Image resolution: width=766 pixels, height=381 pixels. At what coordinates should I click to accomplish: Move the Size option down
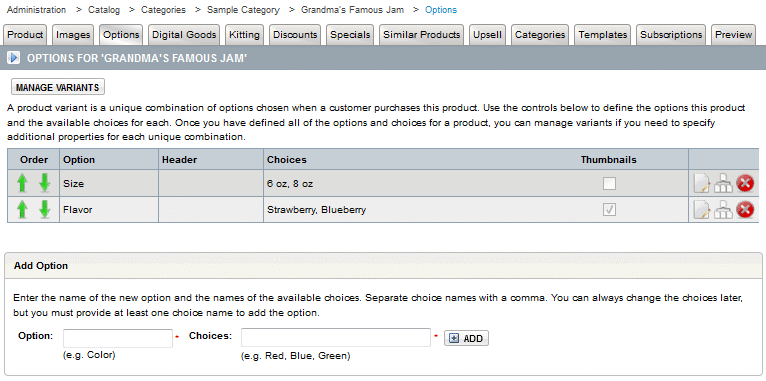(x=45, y=184)
